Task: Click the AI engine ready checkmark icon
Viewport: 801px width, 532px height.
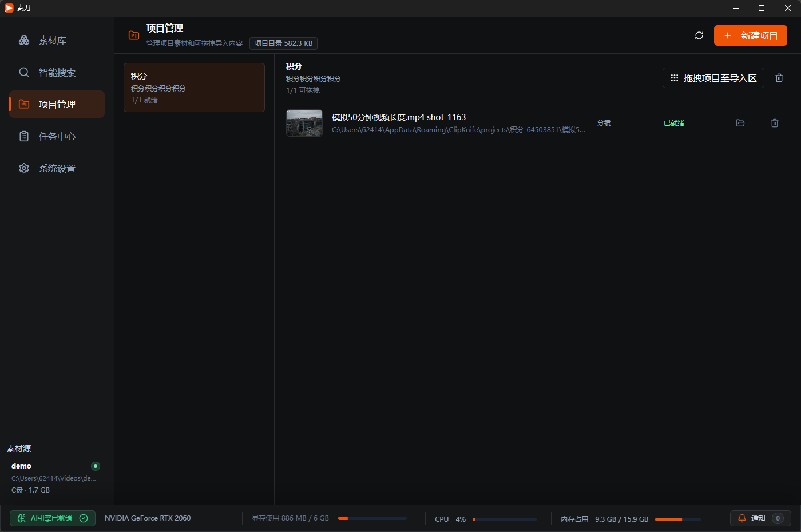Action: click(84, 518)
